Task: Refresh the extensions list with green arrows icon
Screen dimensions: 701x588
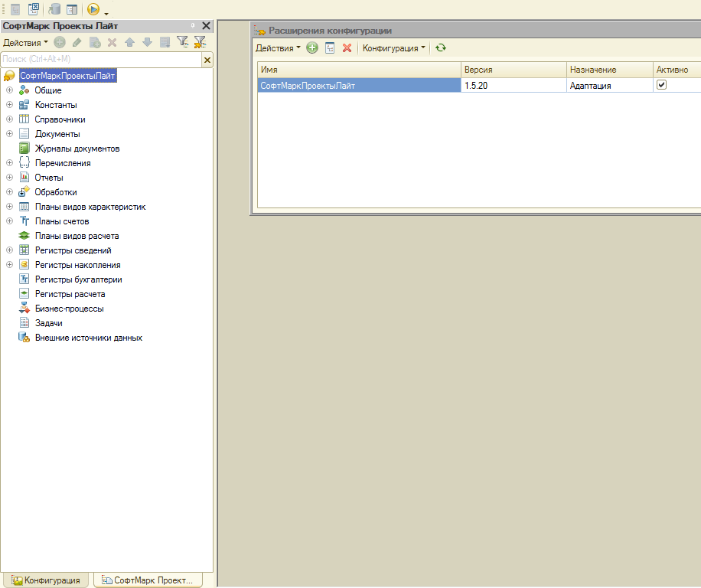Action: coord(441,47)
